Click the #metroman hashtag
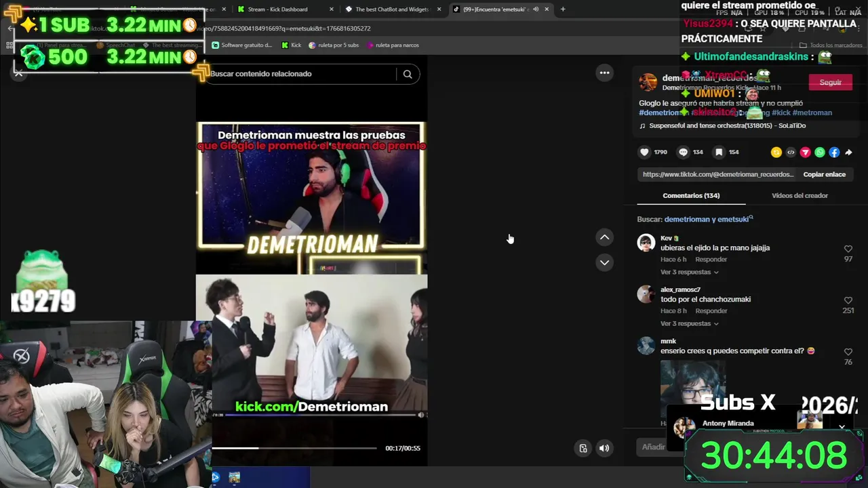The height and width of the screenshot is (488, 868). click(x=812, y=113)
